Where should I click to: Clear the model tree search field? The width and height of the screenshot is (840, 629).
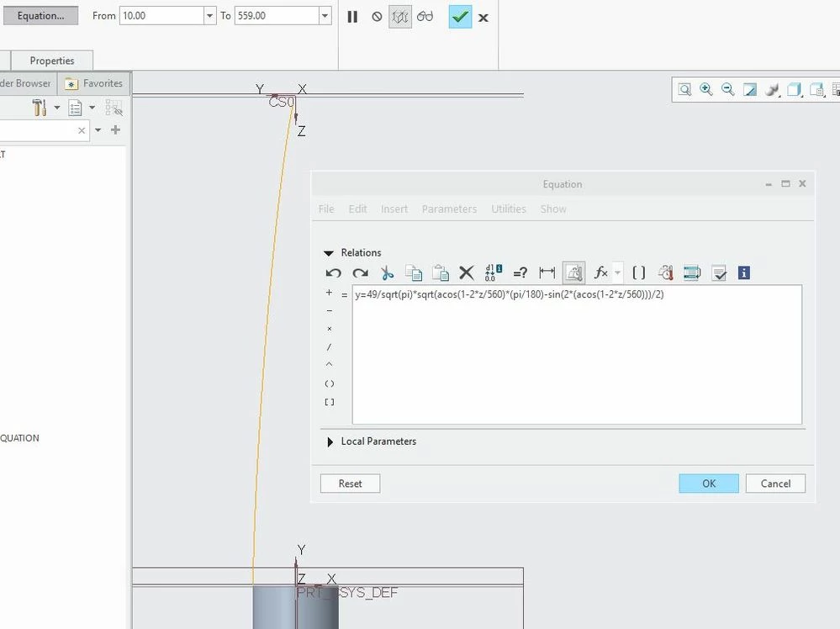point(82,130)
